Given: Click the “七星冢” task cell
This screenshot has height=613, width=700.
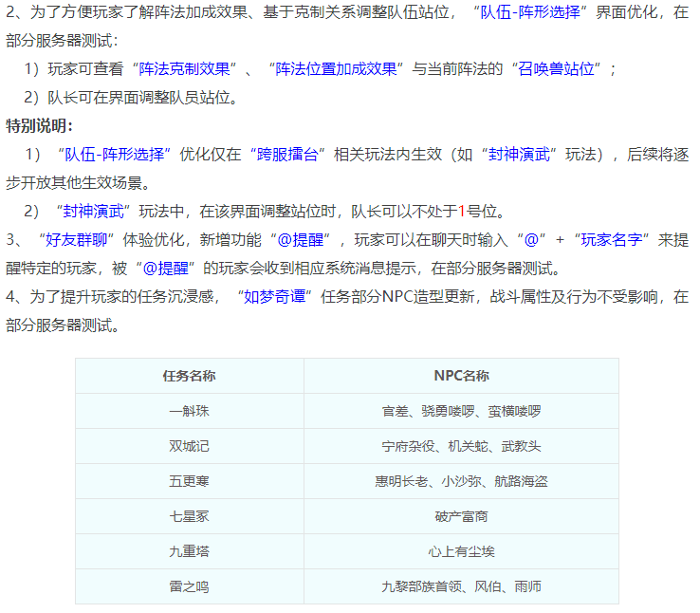Looking at the screenshot, I should (x=189, y=516).
